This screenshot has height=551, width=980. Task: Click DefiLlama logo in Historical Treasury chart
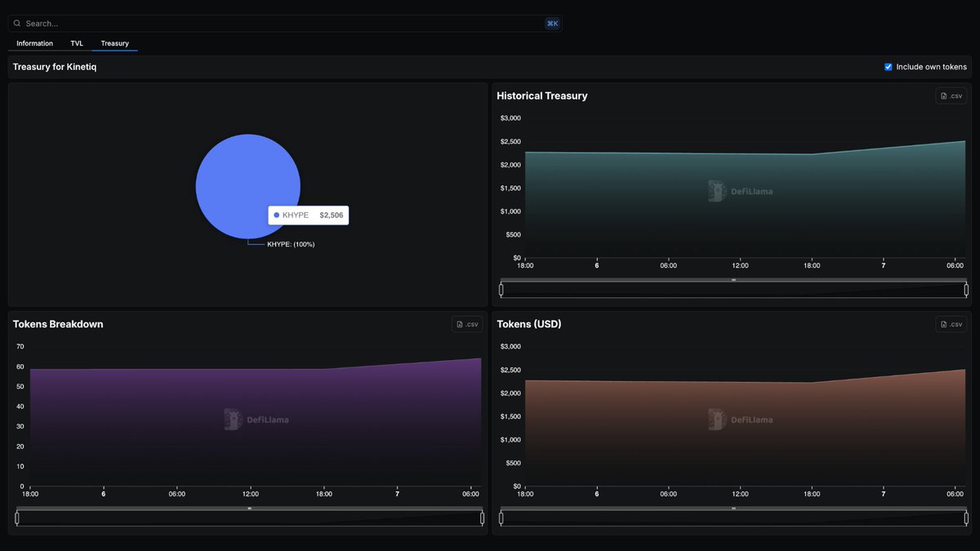pos(740,191)
